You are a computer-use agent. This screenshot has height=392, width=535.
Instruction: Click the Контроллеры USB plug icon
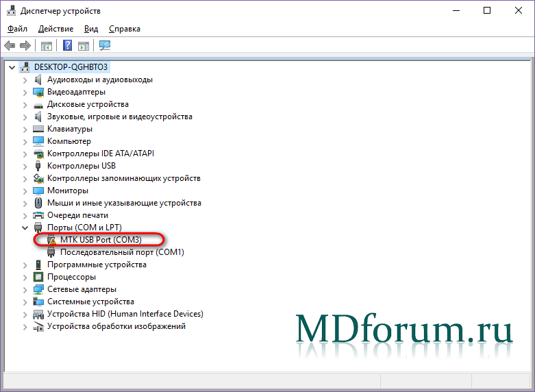click(x=38, y=166)
